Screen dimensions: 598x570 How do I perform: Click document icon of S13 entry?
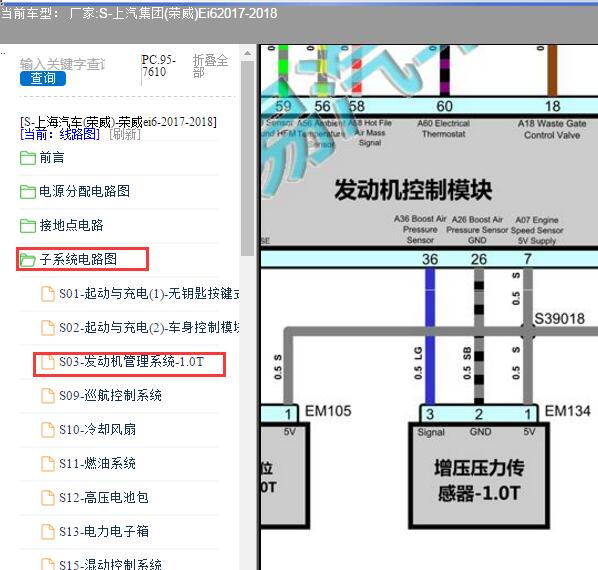[x=48, y=531]
